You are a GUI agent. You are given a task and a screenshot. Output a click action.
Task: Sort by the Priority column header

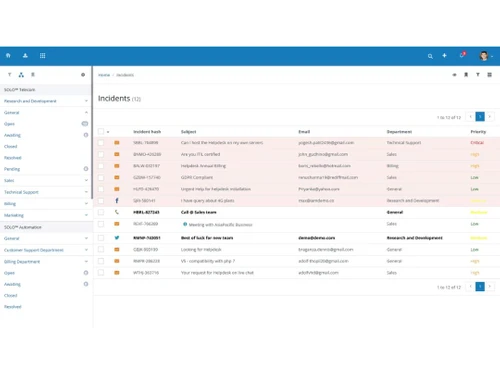point(478,132)
